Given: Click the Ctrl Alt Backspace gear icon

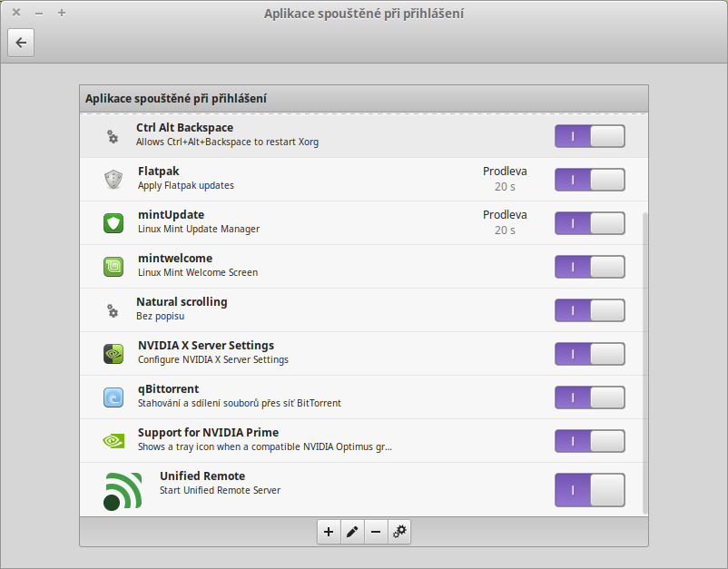Looking at the screenshot, I should [113, 136].
